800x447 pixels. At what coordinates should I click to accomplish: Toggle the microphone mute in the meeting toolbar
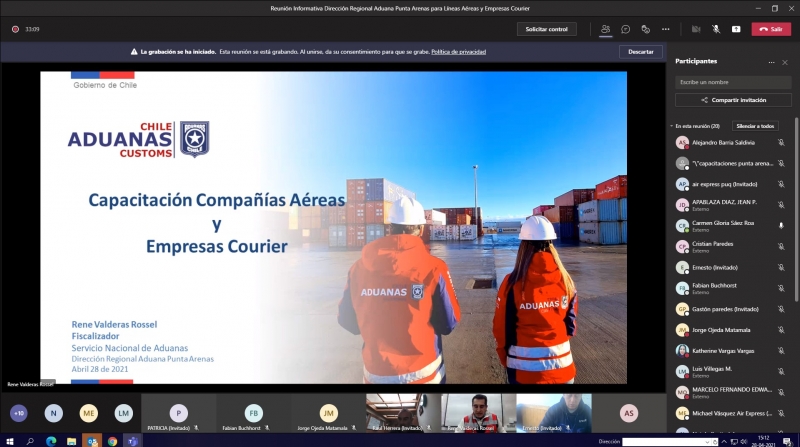click(716, 29)
